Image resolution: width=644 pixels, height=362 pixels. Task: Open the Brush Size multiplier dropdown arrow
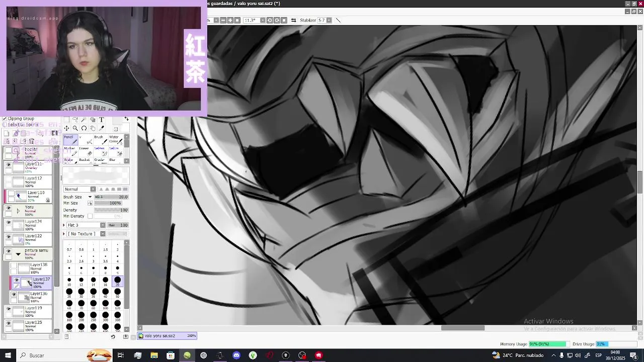[90, 197]
